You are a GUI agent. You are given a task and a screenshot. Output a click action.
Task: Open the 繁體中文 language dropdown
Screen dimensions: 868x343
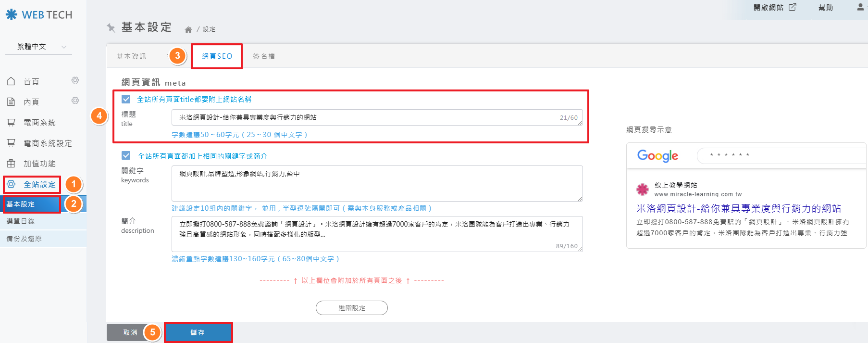click(x=38, y=47)
